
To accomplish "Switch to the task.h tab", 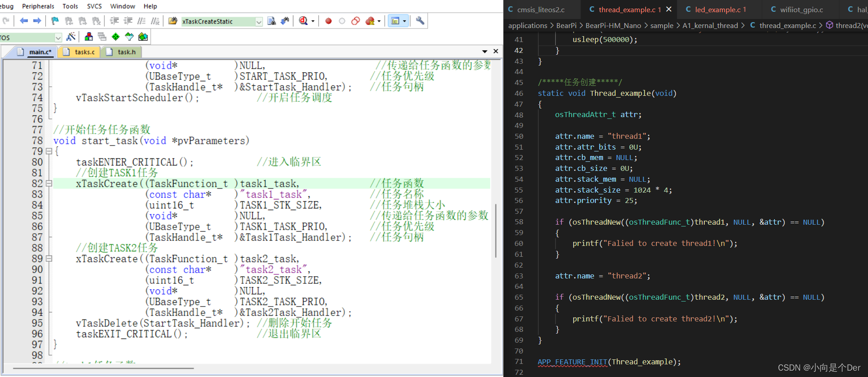I will click(121, 52).
